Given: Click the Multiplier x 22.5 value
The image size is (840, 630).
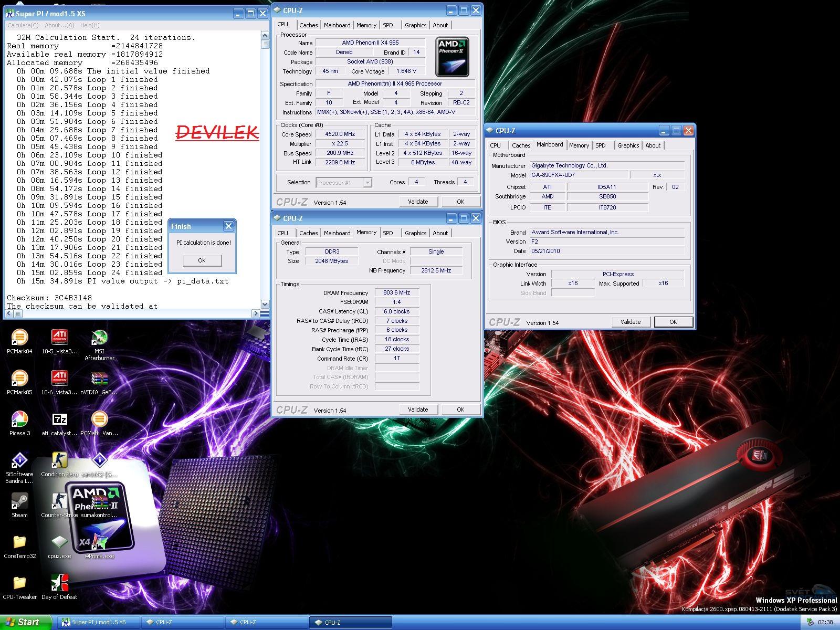Looking at the screenshot, I should point(340,144).
